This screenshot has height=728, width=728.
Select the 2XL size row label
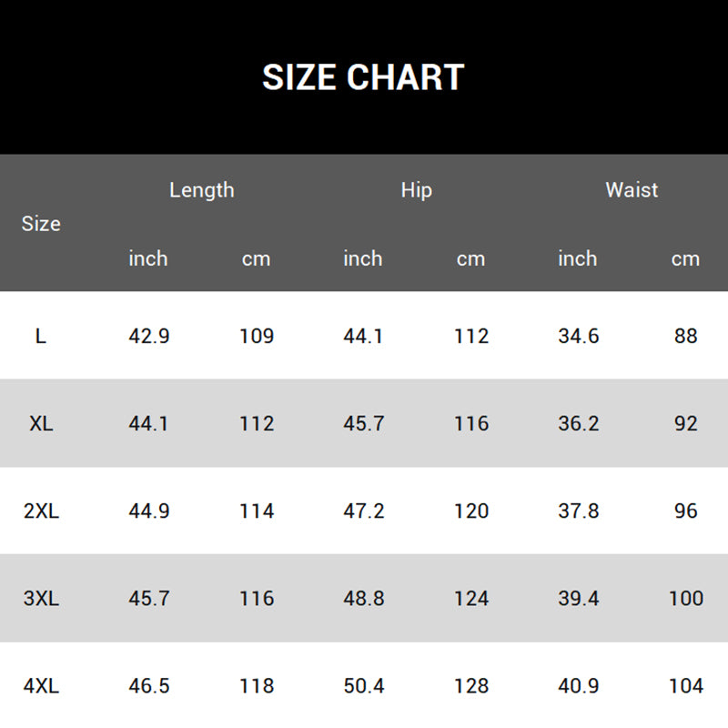pyautogui.click(x=41, y=511)
